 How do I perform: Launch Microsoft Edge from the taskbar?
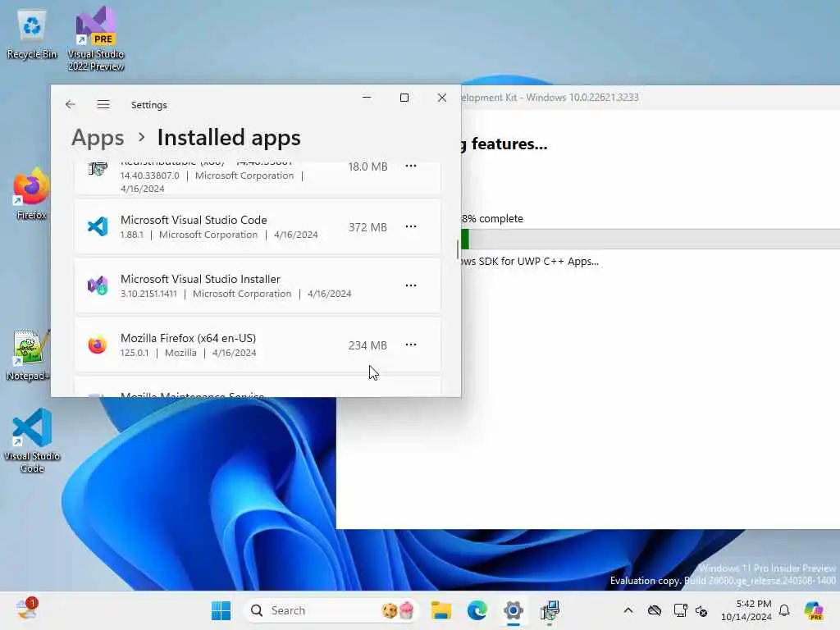pyautogui.click(x=477, y=610)
